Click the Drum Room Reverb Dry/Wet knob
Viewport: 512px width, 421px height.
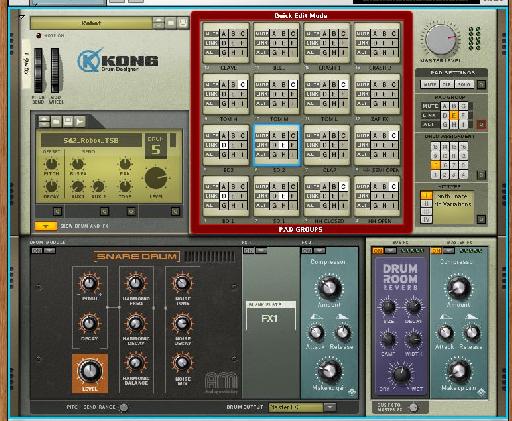(x=401, y=374)
